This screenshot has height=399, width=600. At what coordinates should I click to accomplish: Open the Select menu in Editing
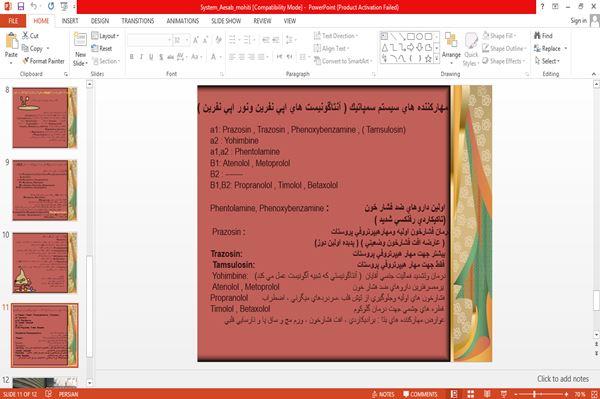pos(547,61)
